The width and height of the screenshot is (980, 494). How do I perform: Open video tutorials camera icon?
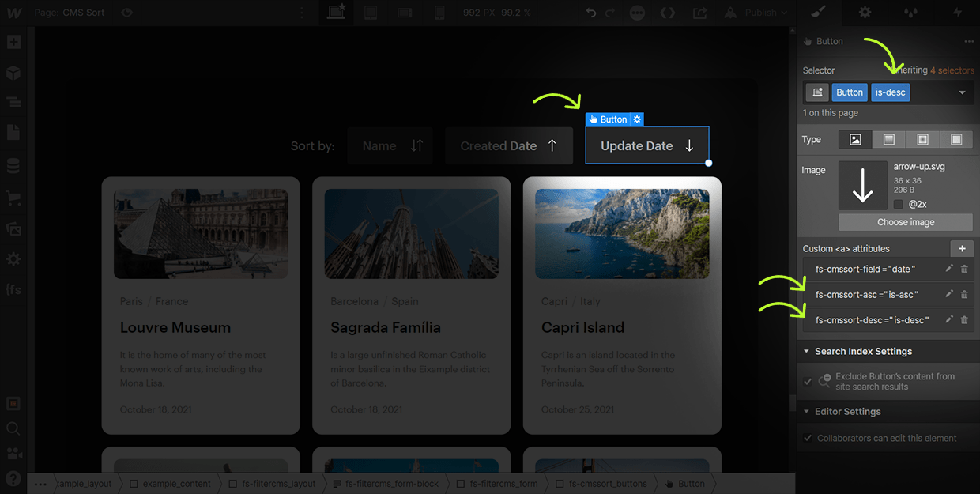13,453
